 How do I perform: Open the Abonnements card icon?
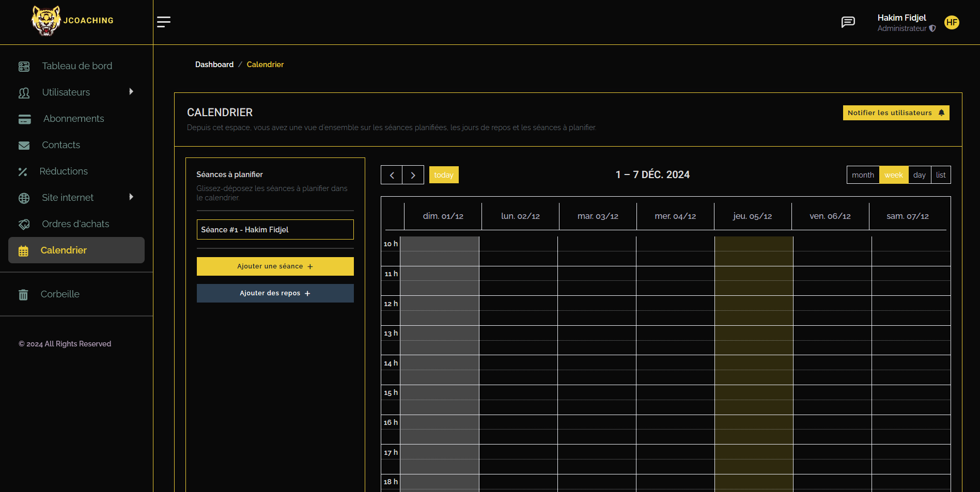pyautogui.click(x=24, y=119)
